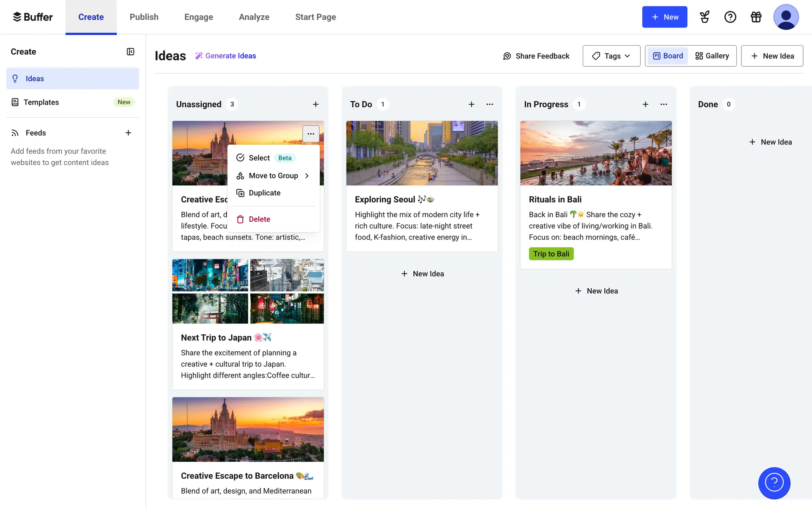Click Duplicate in the context menu

264,193
